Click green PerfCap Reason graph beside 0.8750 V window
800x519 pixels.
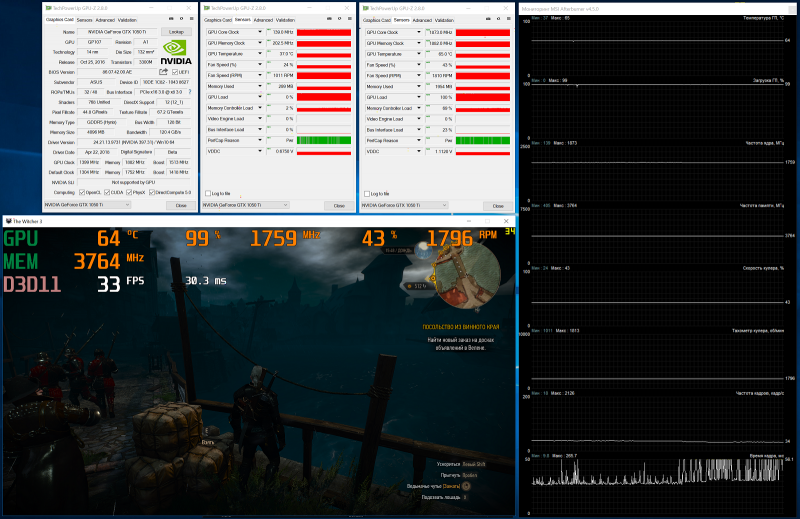click(x=324, y=140)
